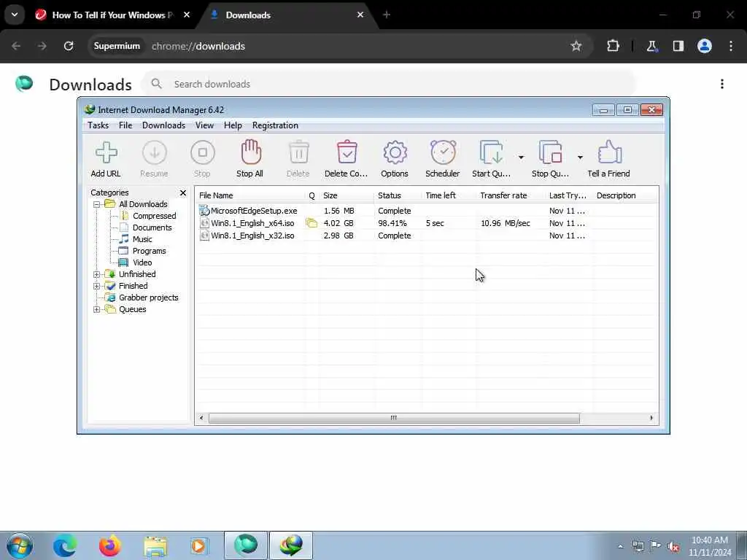Click horizontal scrollbar right arrow

click(651, 418)
